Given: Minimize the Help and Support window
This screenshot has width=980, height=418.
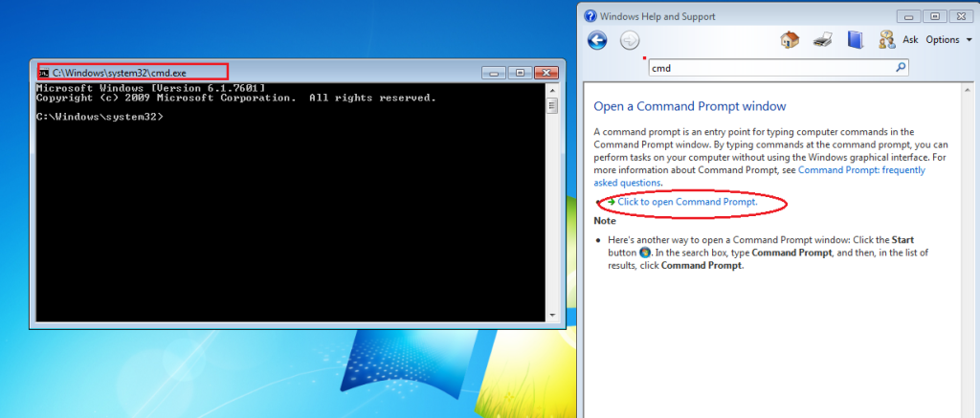Looking at the screenshot, I should [909, 17].
